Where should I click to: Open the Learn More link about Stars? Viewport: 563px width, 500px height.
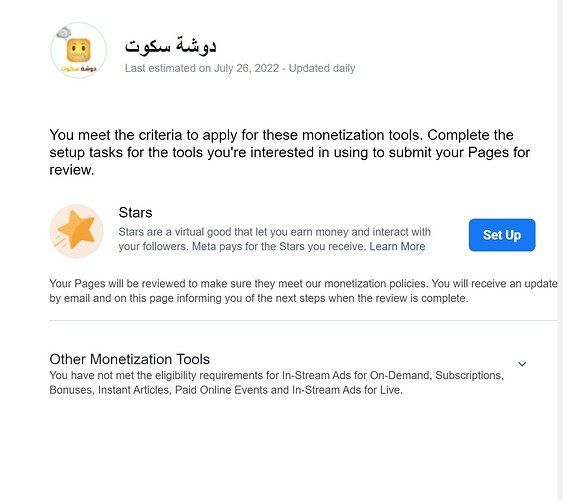point(397,247)
